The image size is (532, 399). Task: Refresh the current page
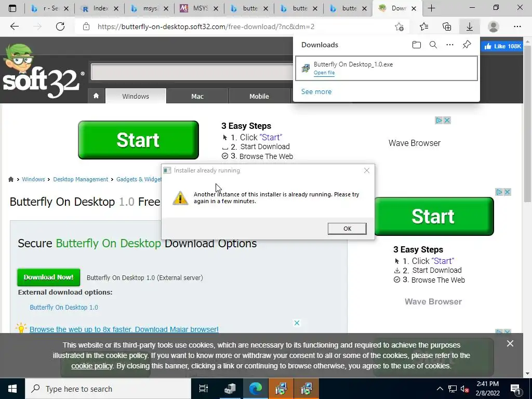(x=60, y=26)
